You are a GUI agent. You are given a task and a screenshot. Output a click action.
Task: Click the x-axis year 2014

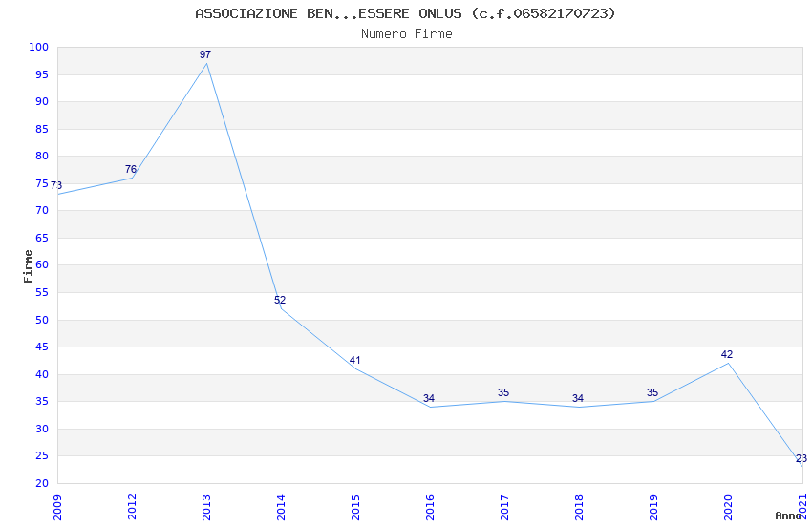pos(281,508)
